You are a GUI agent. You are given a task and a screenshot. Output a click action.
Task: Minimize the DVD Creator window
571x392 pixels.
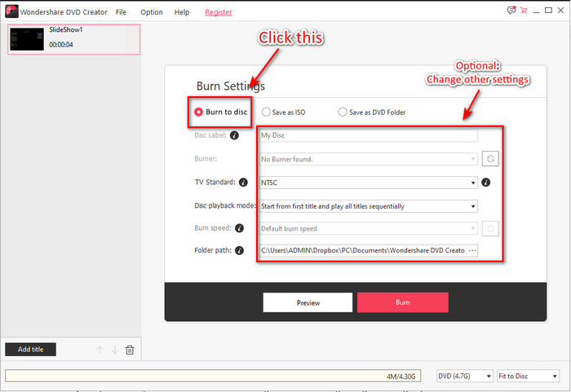point(536,11)
